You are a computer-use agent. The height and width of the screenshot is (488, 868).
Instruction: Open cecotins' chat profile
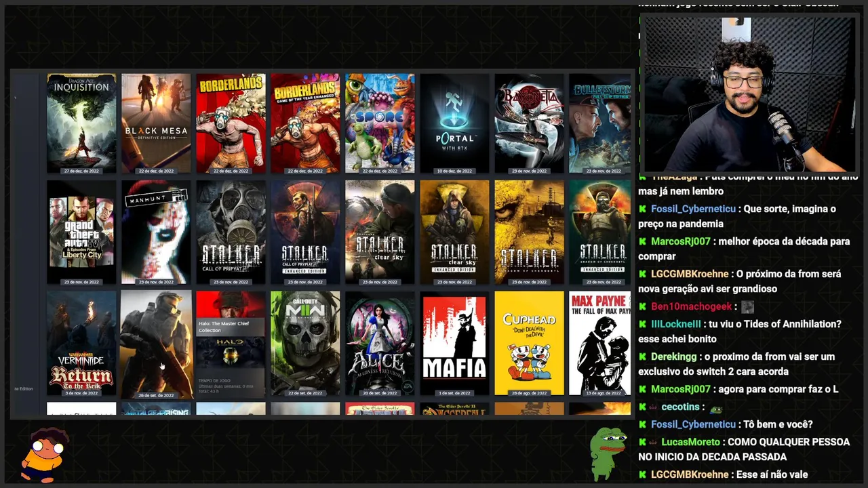click(x=680, y=407)
